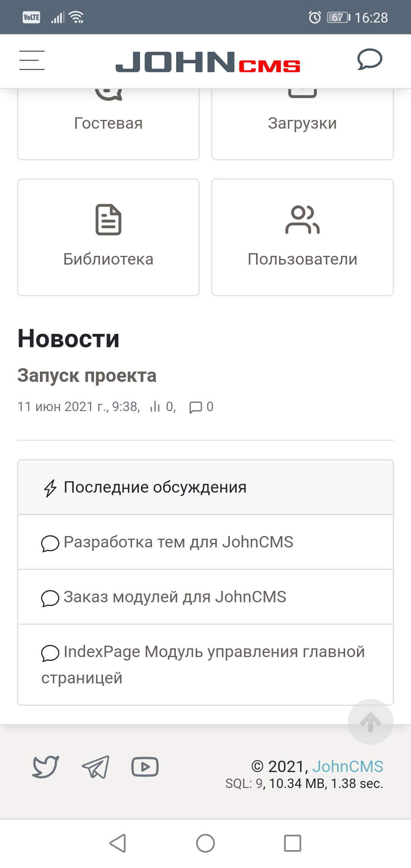Open Библиотека document icon

click(x=108, y=220)
